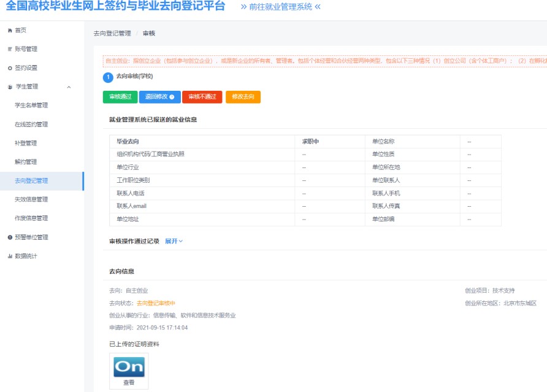
Task: Click the 数据统计 bar chart icon
Action: click(9, 256)
